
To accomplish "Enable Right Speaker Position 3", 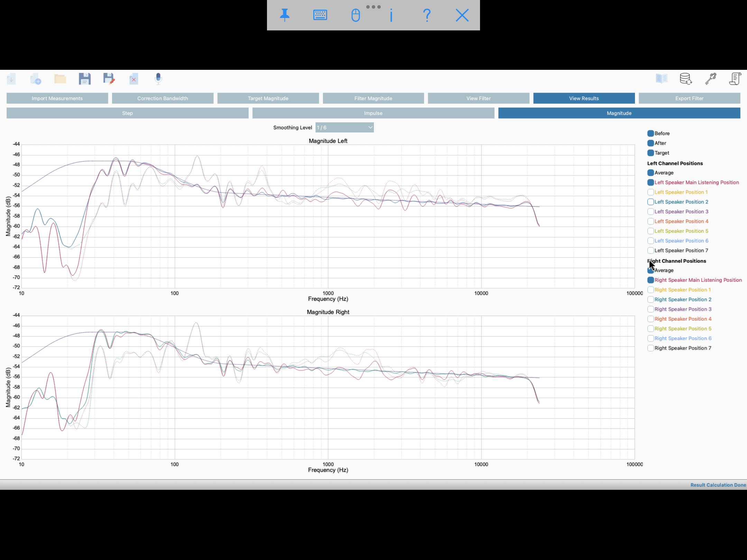I will coord(651,309).
